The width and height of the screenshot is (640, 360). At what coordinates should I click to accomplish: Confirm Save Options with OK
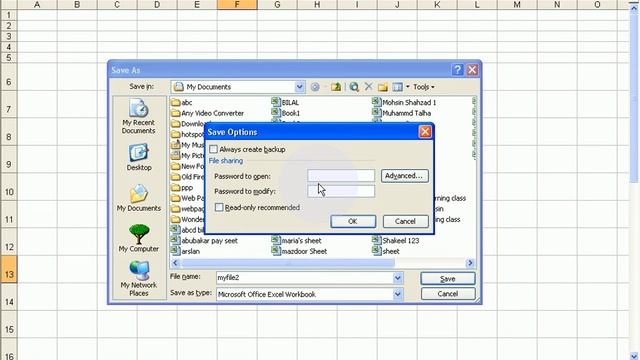click(353, 221)
